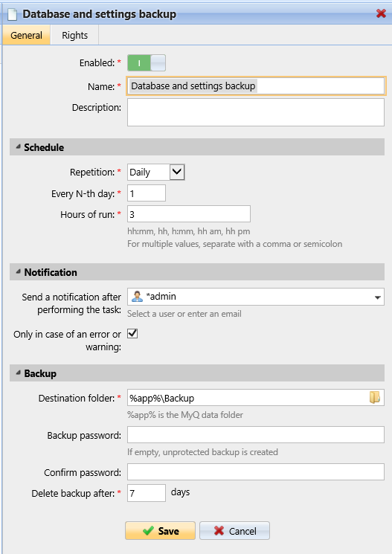Click the dialog title 'Database and settings backup'
Image resolution: width=392 pixels, height=554 pixels.
tap(100, 14)
